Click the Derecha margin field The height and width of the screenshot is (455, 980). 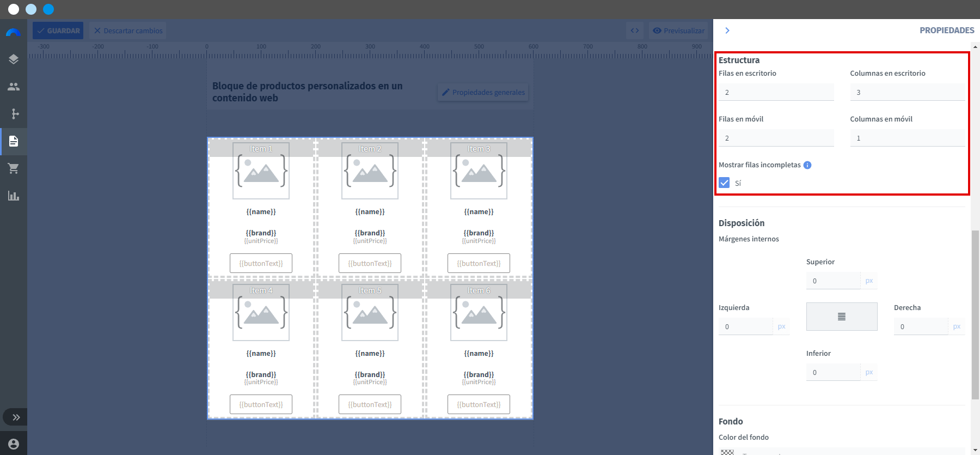coord(921,326)
